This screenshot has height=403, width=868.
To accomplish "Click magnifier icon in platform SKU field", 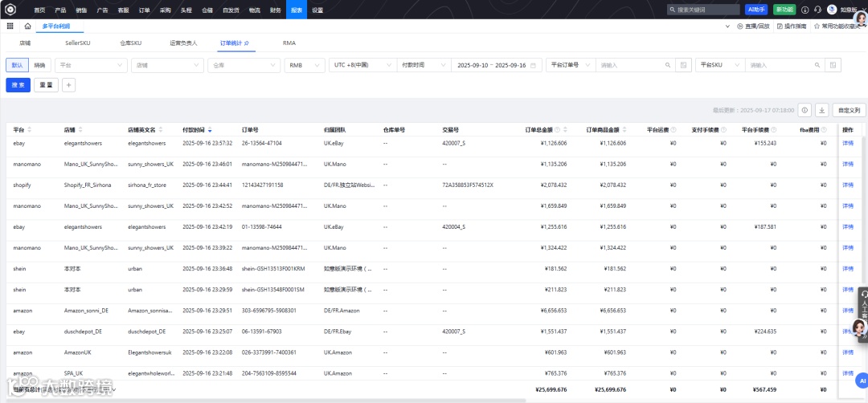I will pos(817,65).
